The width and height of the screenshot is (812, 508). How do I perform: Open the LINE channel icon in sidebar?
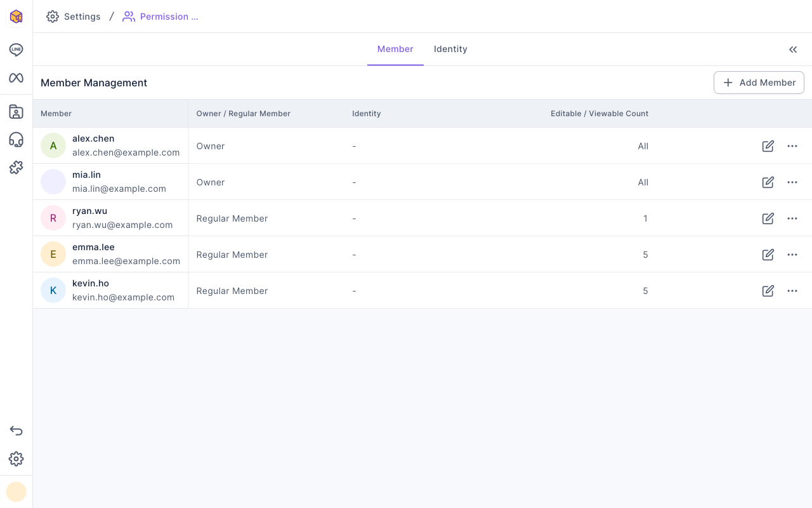click(16, 50)
